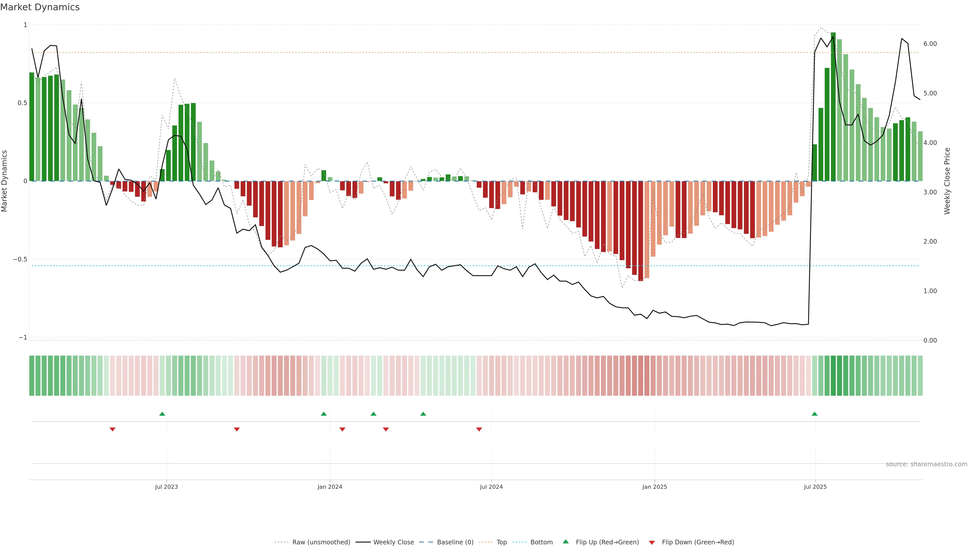
Task: Click the Jul 2024 x-axis label
Action: pyautogui.click(x=491, y=487)
